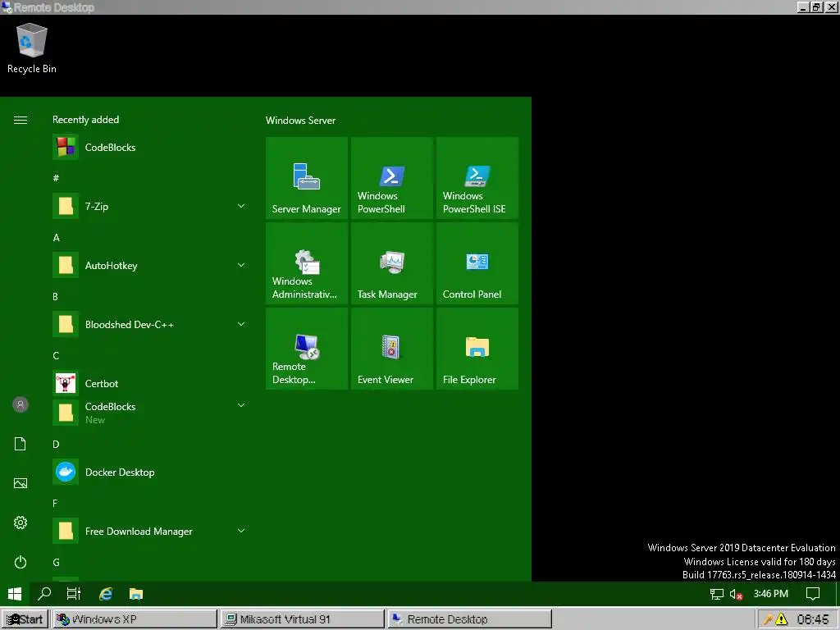Click the Power icon in Start sidebar

21,562
